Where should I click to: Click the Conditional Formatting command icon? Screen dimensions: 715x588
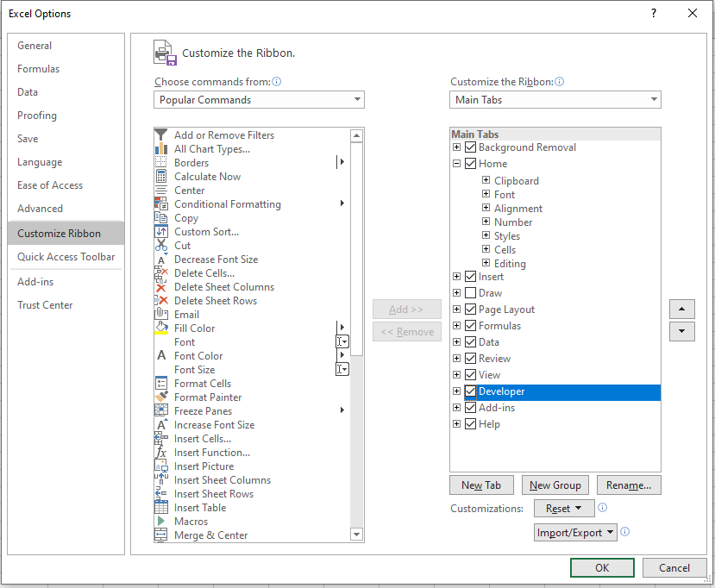[x=161, y=204]
